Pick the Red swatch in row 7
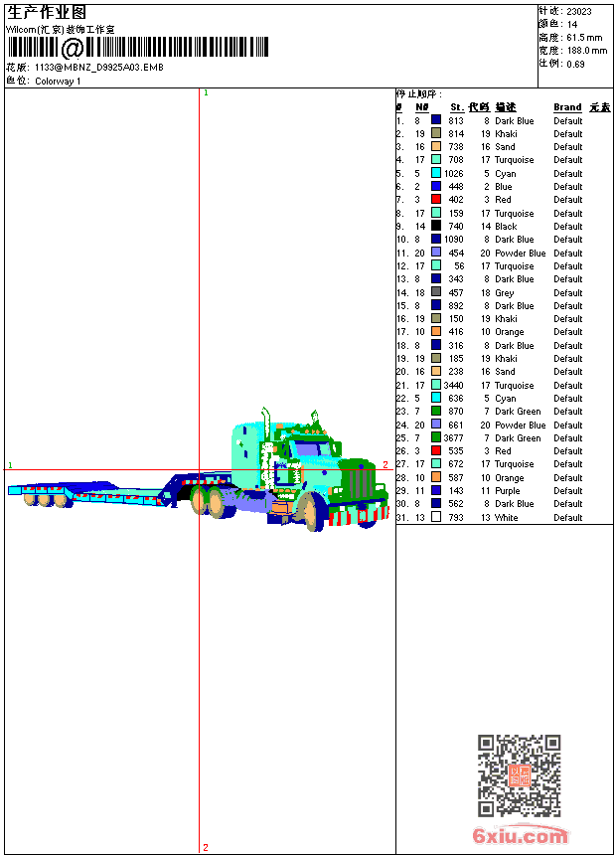The height and width of the screenshot is (855, 616). point(436,199)
